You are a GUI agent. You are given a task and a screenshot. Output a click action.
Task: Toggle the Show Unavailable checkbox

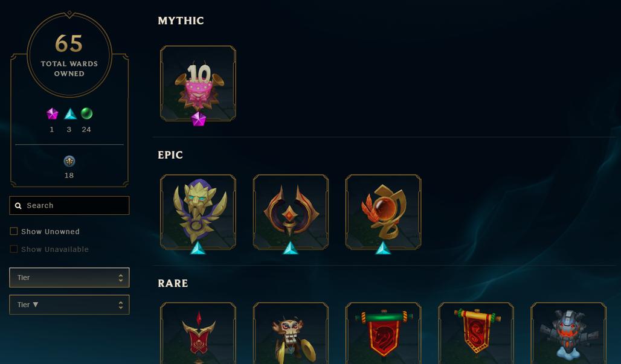(14, 249)
